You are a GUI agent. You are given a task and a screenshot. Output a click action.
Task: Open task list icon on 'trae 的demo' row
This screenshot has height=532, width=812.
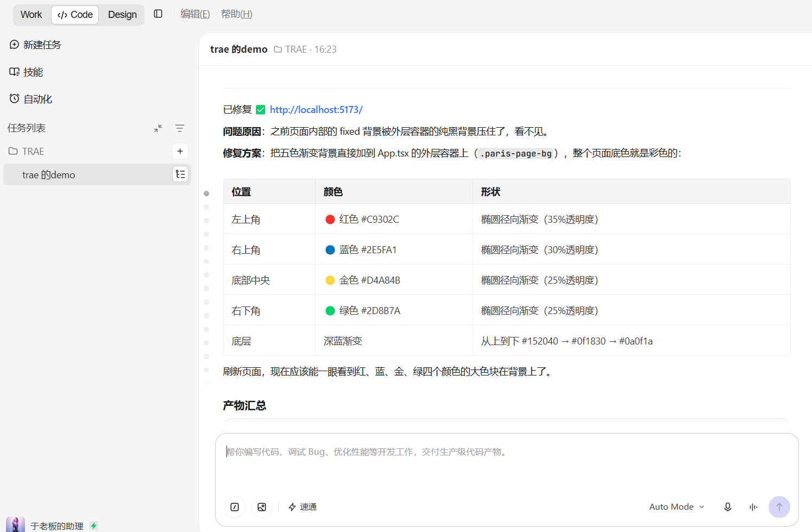tap(180, 174)
